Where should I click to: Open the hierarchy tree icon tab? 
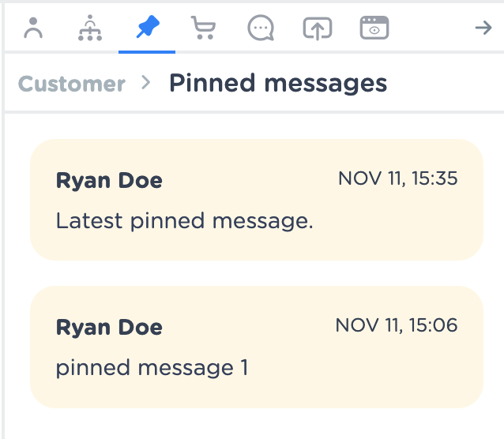(90, 28)
